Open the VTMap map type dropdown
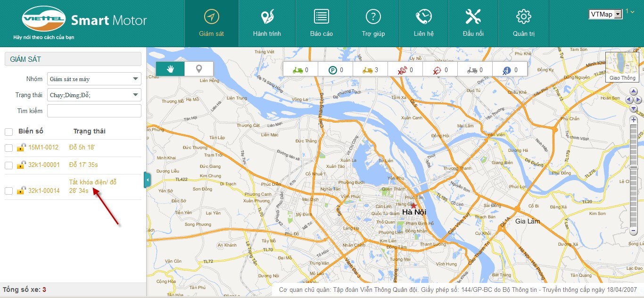The image size is (644, 298). (x=605, y=14)
